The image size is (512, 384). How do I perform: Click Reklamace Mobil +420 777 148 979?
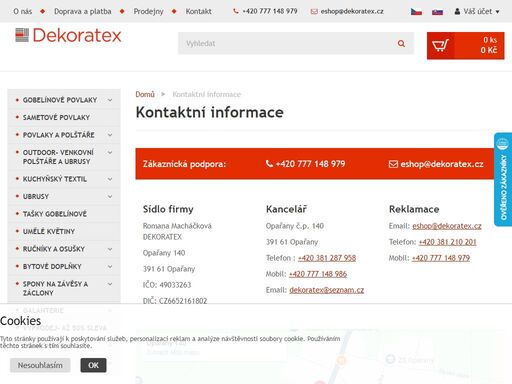(x=441, y=258)
